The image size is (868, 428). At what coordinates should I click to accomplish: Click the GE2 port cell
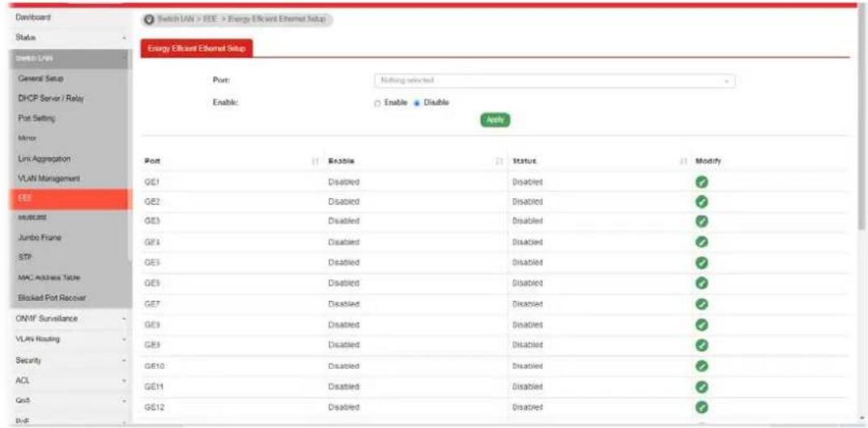point(152,201)
